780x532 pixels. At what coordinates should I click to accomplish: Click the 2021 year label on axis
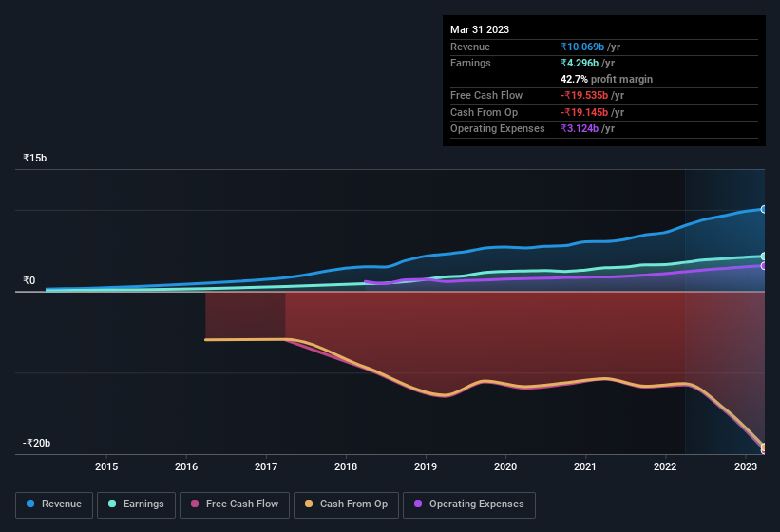click(585, 466)
